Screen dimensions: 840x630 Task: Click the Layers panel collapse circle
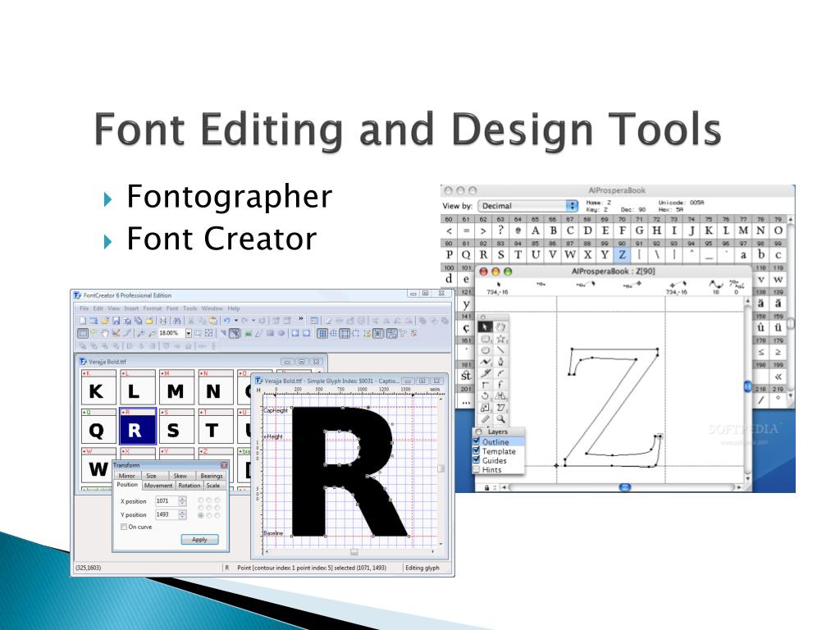(x=479, y=431)
